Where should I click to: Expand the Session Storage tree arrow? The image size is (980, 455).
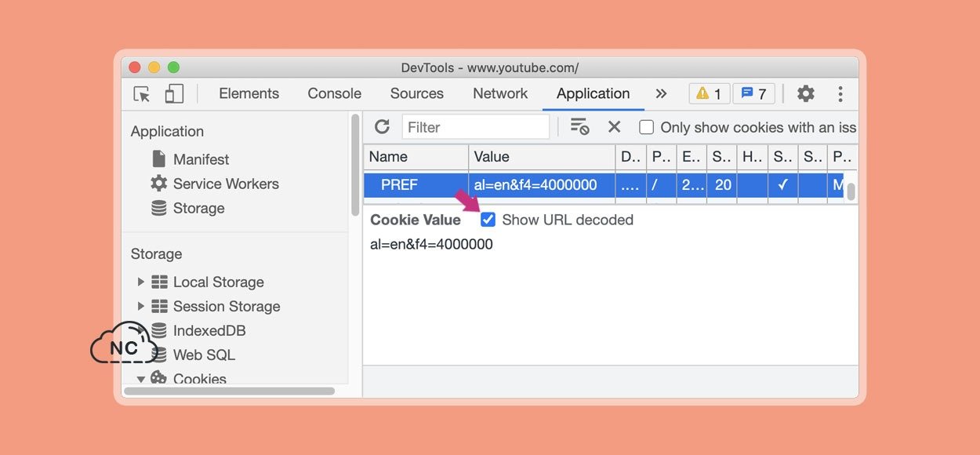click(x=141, y=306)
